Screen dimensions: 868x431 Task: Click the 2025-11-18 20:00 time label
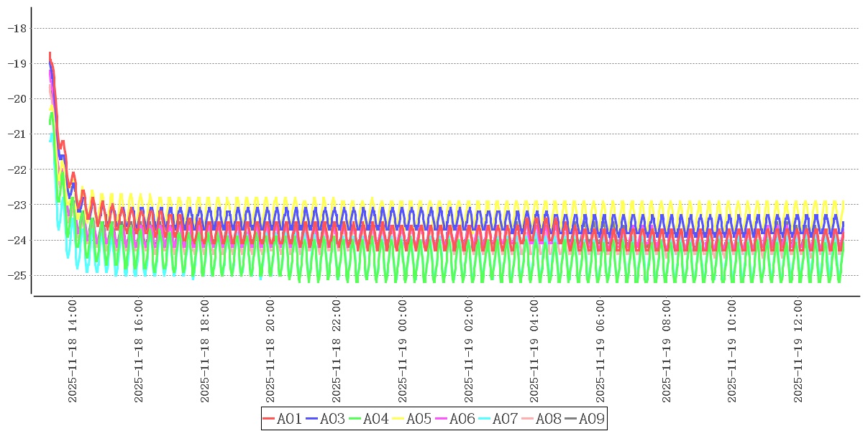pos(270,352)
